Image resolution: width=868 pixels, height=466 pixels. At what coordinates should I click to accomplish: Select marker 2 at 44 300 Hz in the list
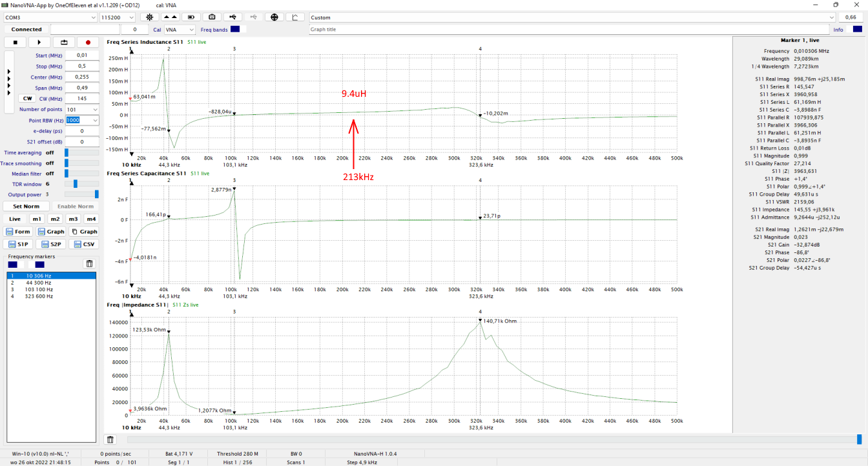[51, 283]
